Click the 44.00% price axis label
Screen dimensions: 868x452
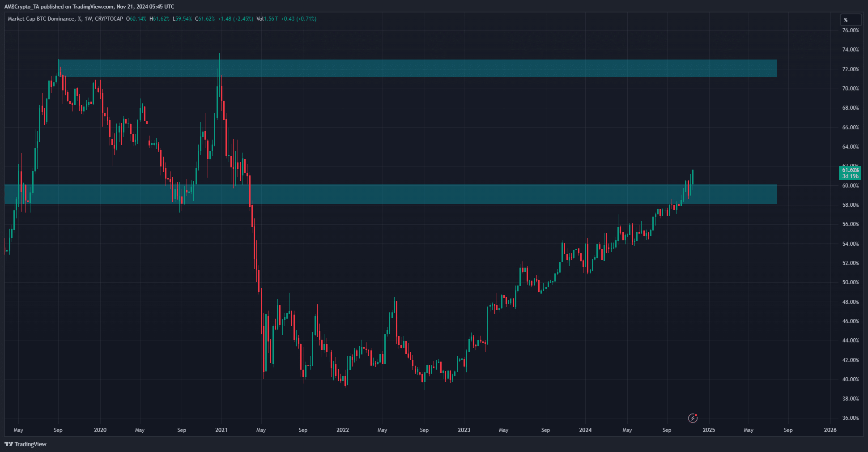tap(851, 341)
